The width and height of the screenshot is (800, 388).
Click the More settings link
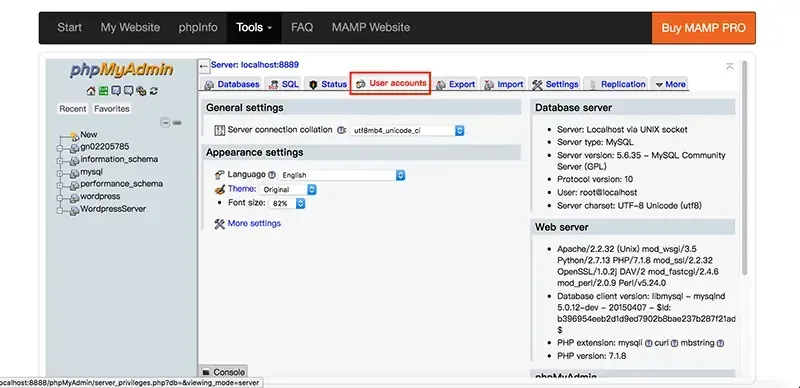[254, 223]
